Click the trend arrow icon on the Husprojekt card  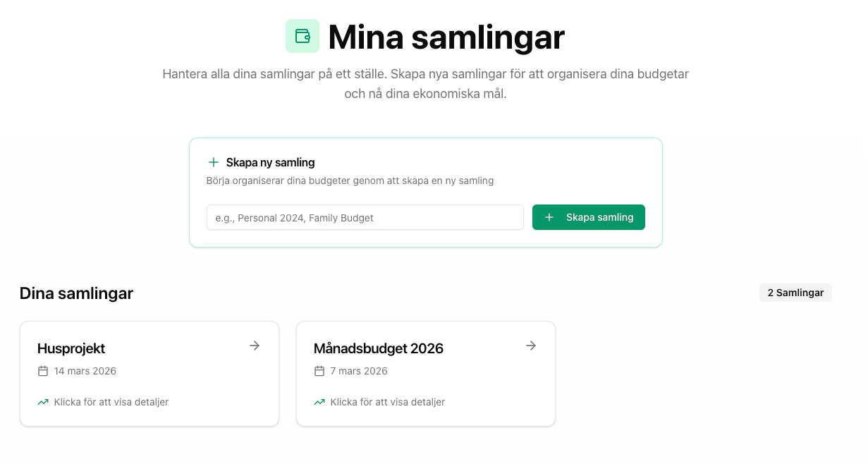click(x=42, y=402)
